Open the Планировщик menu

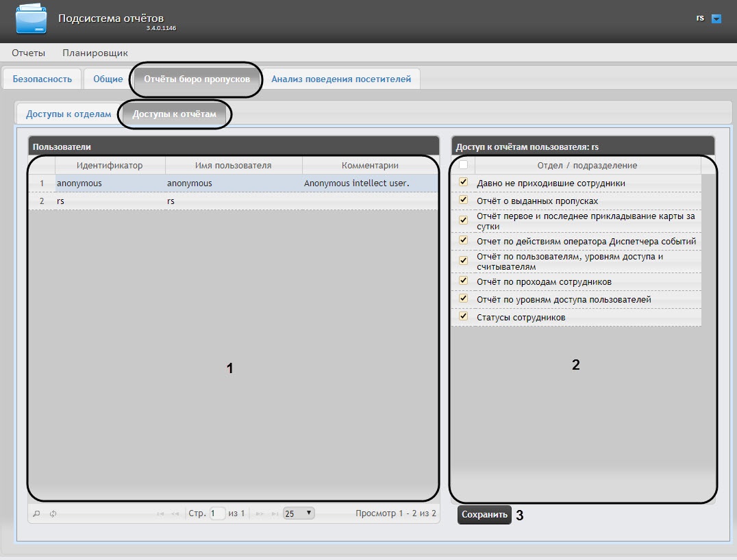[x=95, y=53]
